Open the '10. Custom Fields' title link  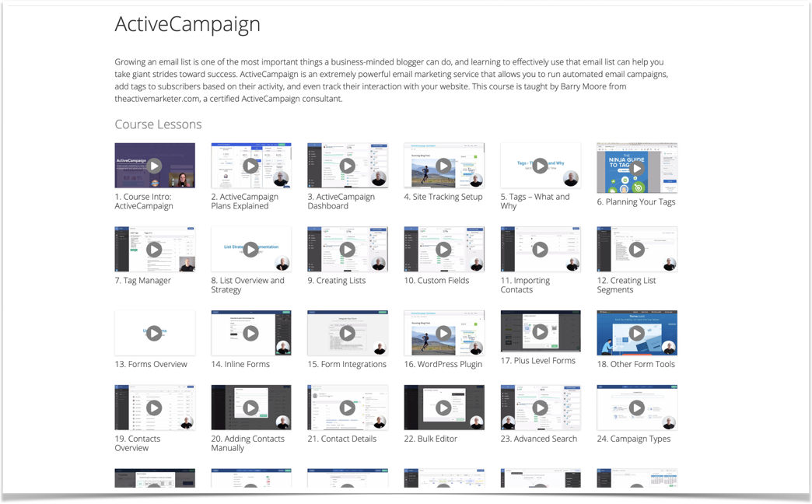[x=436, y=281]
